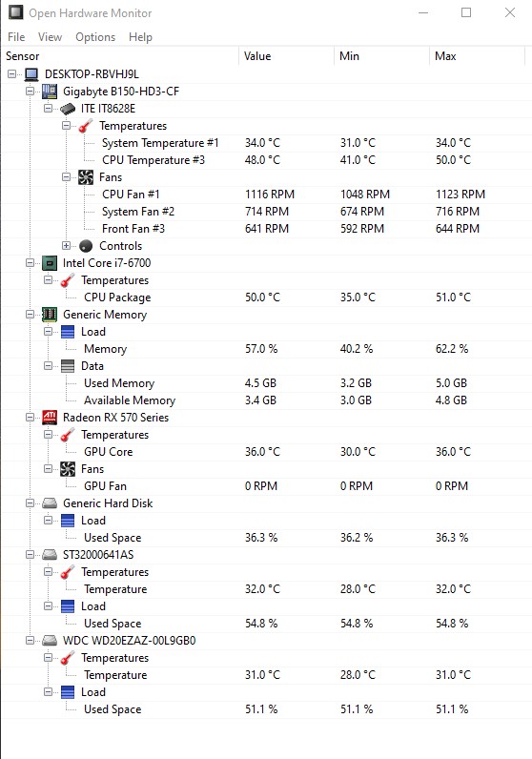
Task: Click the drive icon beside WDC WD20EZAZ-00L9GB0
Action: (x=50, y=641)
